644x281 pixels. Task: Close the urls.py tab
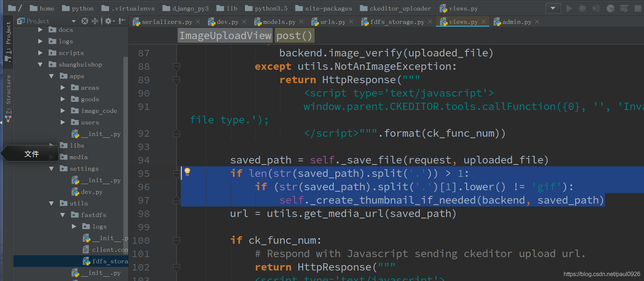(351, 22)
